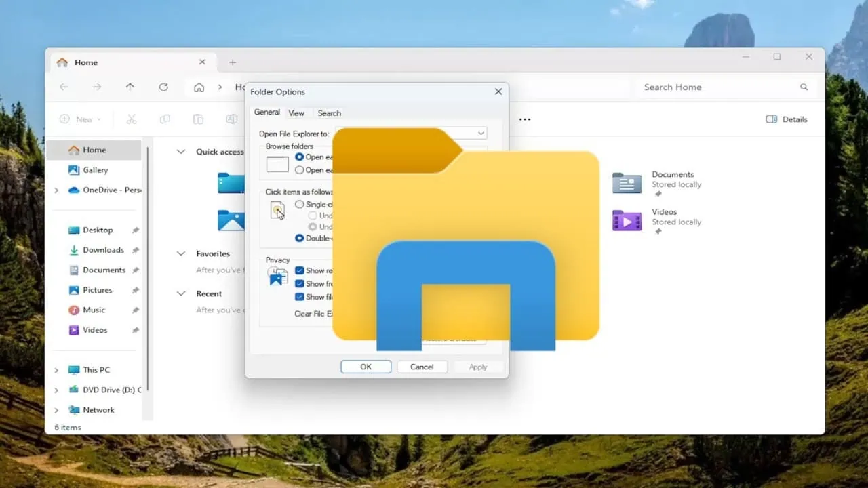
Task: Open the Search tab of Folder Options
Action: point(329,113)
